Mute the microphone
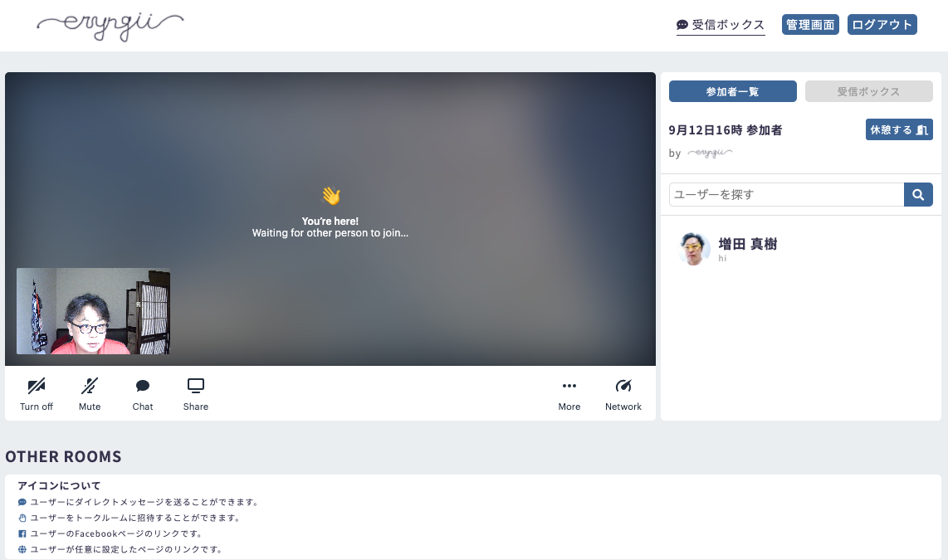 click(90, 393)
